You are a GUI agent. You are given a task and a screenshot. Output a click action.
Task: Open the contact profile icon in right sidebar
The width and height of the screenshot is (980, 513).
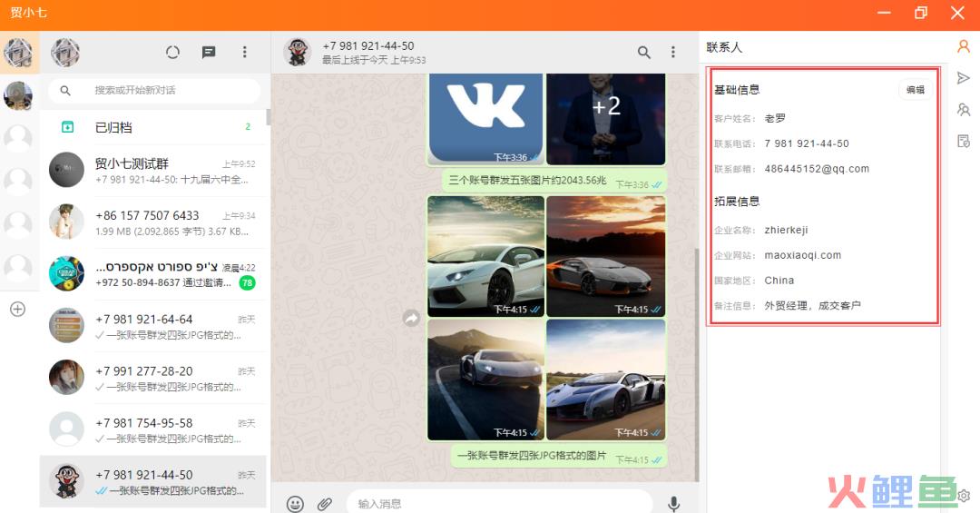(x=963, y=46)
